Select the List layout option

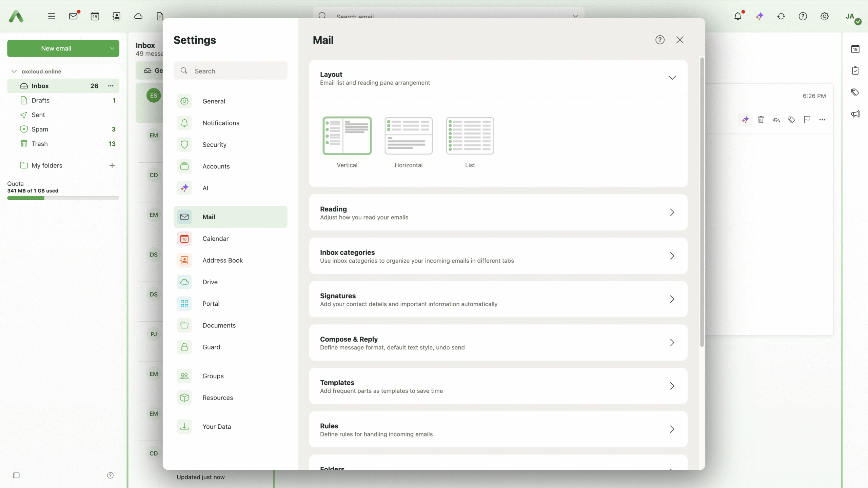pos(470,136)
